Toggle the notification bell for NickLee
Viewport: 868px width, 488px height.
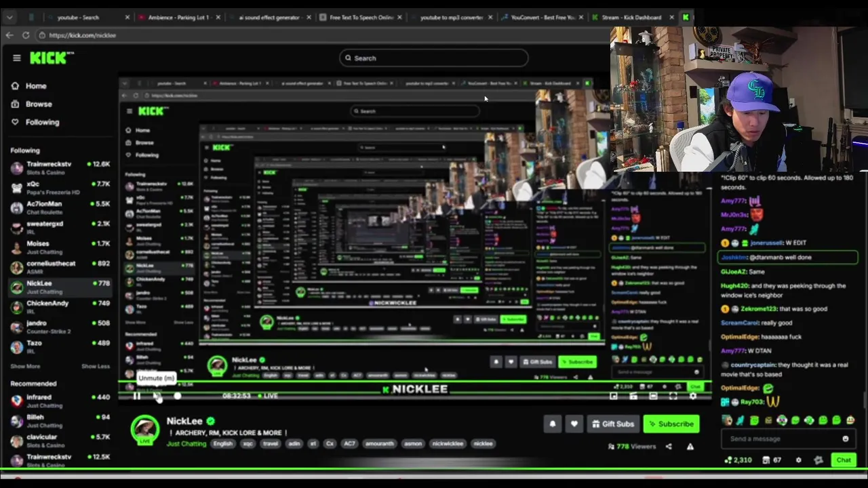(x=553, y=424)
